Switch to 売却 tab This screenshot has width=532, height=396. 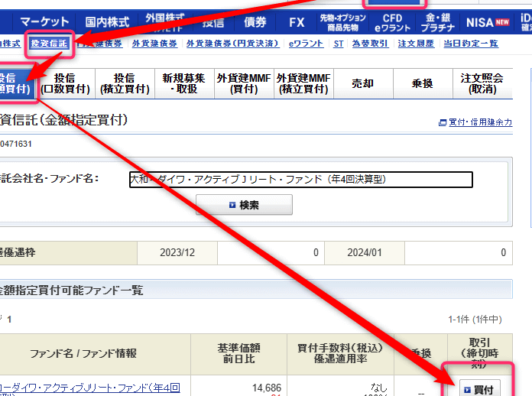coord(363,83)
